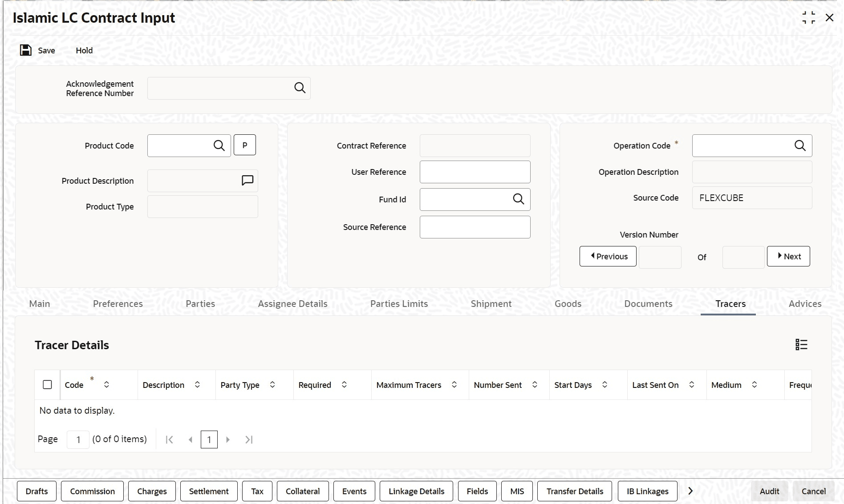The image size is (844, 504).
Task: Sort the Medium column
Action: tap(755, 385)
